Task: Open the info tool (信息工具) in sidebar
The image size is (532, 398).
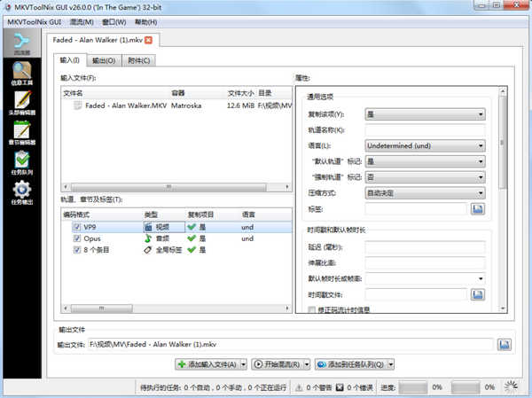Action: [22, 73]
